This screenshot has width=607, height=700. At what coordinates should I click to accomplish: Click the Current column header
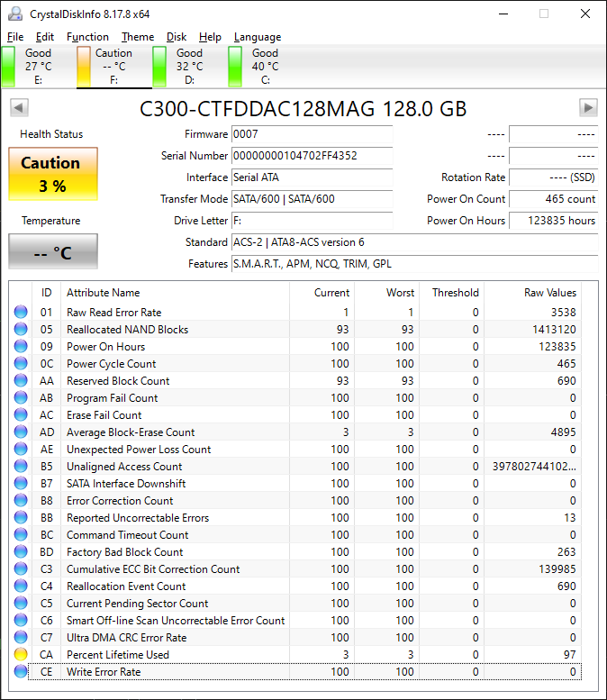click(x=322, y=293)
